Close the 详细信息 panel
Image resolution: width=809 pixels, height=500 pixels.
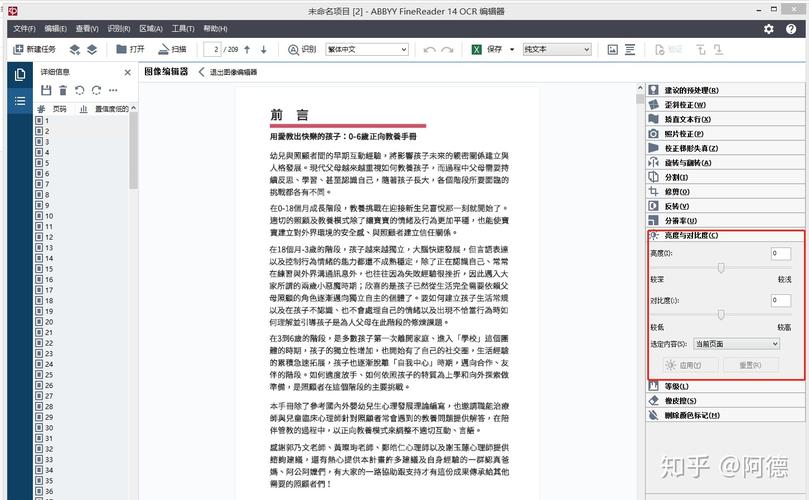(x=127, y=72)
